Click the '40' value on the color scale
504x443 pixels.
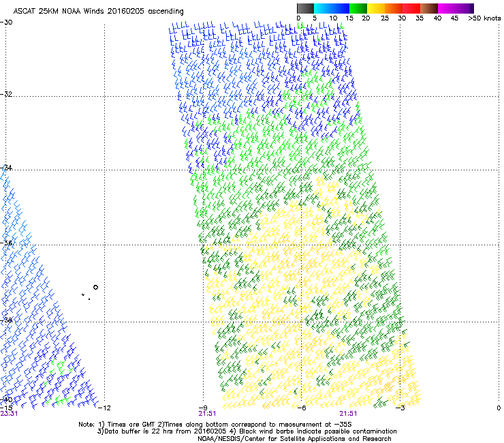pos(437,18)
